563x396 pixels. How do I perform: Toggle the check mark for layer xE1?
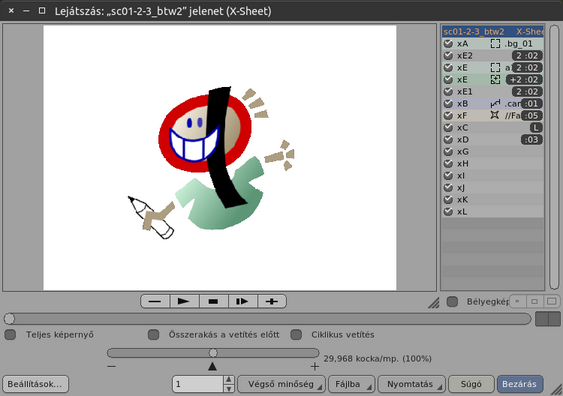coord(448,92)
